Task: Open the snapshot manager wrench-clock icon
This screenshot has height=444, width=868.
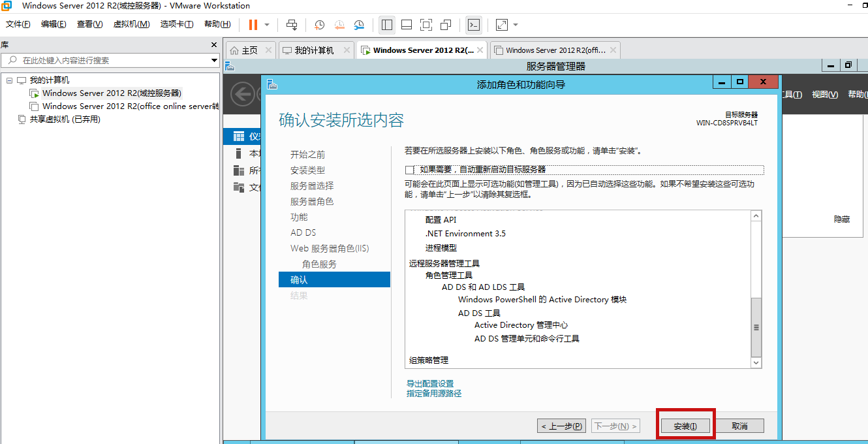Action: (x=359, y=25)
